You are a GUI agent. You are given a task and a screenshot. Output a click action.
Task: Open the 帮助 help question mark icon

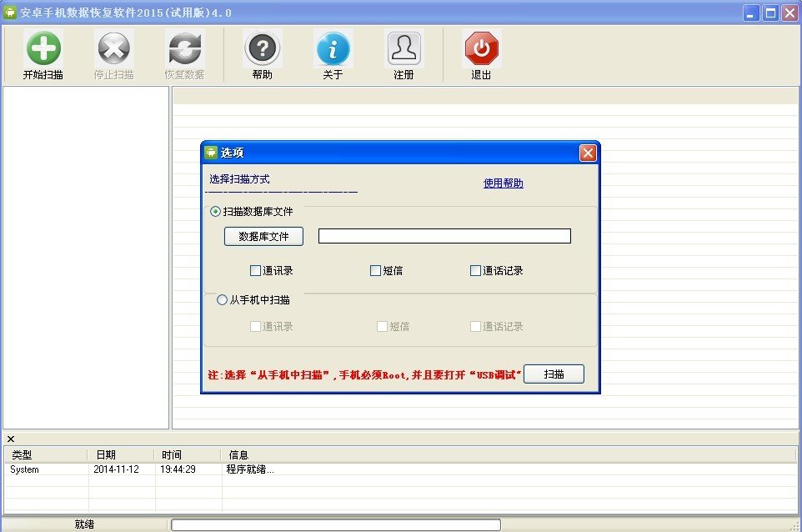(x=263, y=48)
